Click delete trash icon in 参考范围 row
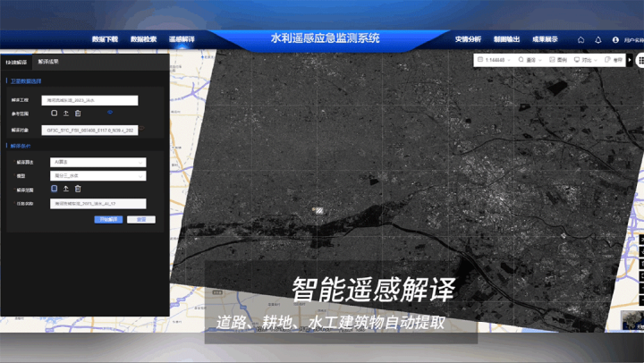This screenshot has width=644, height=363. tap(78, 114)
